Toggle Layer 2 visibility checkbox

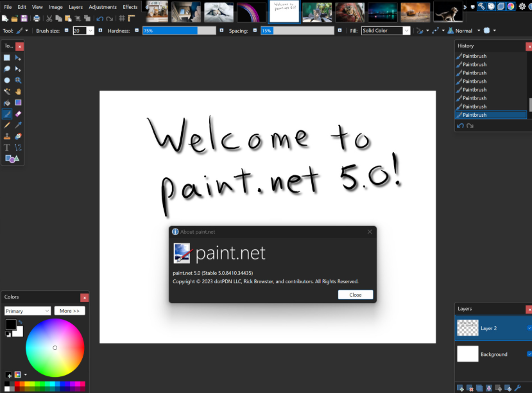529,328
